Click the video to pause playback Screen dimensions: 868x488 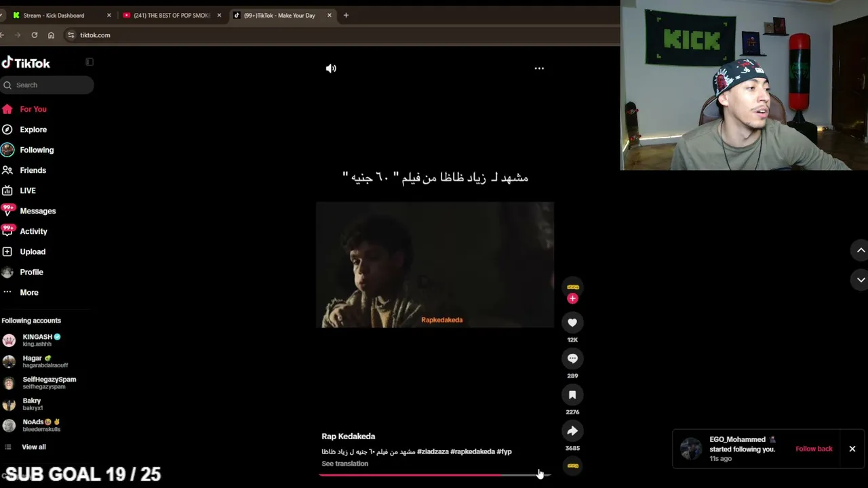pos(435,265)
